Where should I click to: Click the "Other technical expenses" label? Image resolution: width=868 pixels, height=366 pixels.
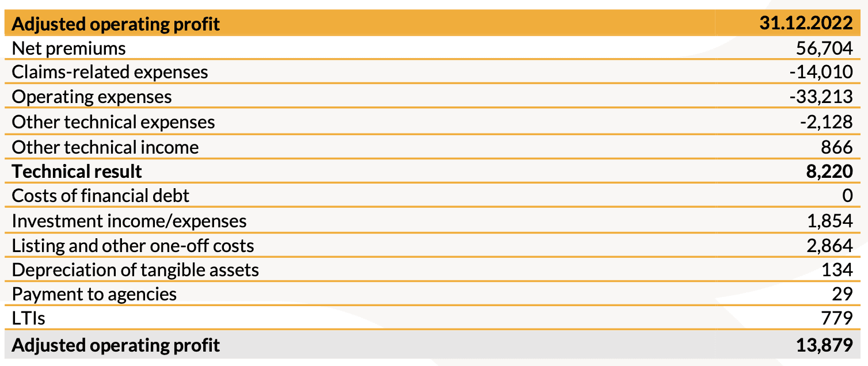[x=113, y=122]
